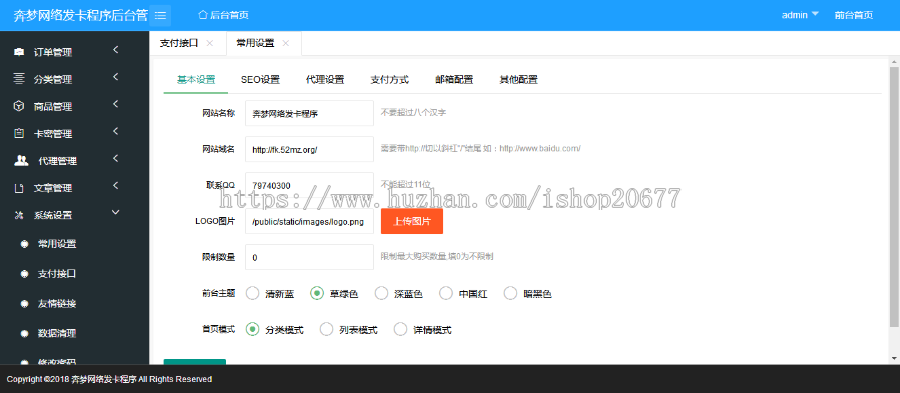900x393 pixels.
Task: Expand 分类管理 with its chevron
Action: click(115, 77)
